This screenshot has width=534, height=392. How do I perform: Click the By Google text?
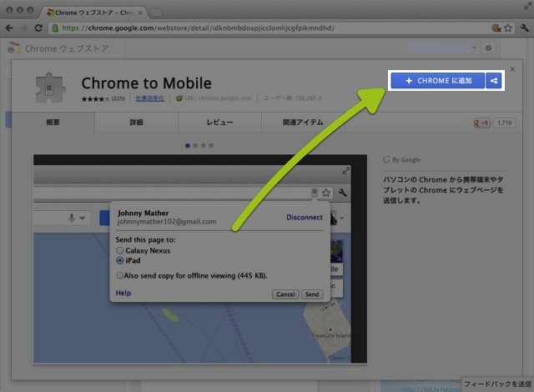click(x=406, y=159)
